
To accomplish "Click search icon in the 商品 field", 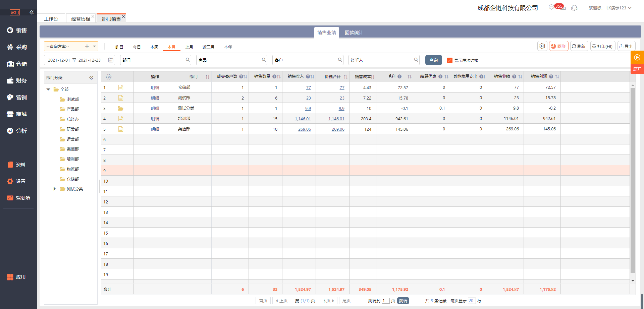I will click(264, 60).
